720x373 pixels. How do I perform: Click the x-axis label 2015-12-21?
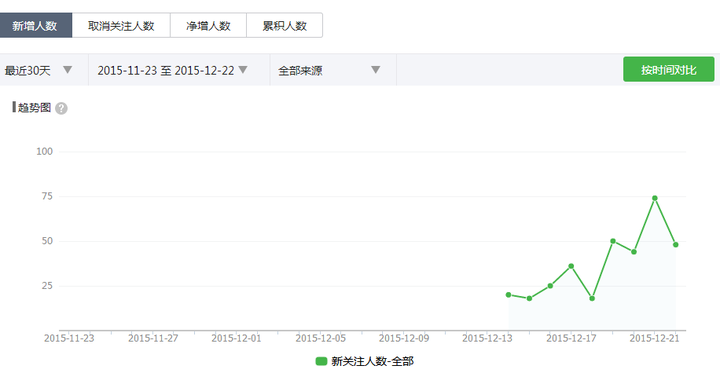[x=654, y=338]
